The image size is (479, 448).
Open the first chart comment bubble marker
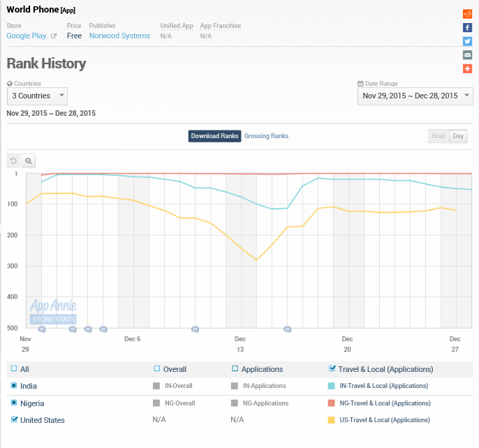42,329
